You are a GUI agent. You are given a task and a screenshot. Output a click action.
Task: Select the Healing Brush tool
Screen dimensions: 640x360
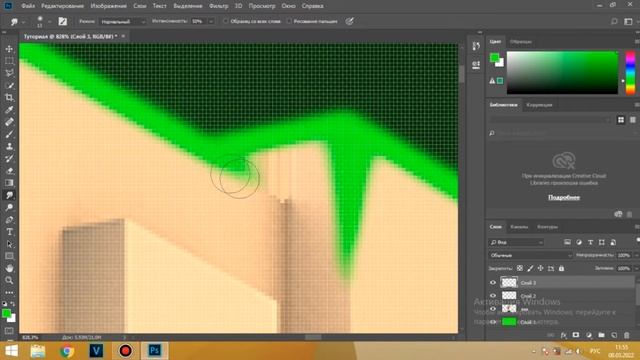(x=9, y=122)
